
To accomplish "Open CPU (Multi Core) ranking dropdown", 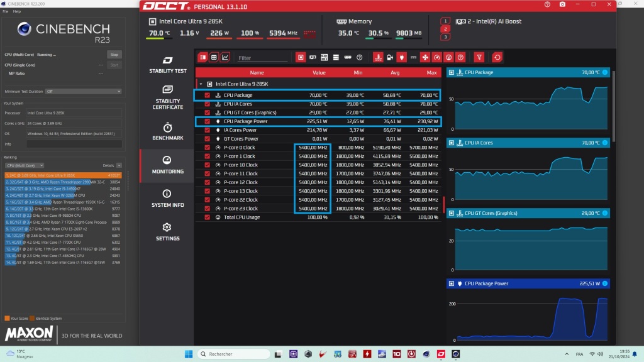I will click(25, 165).
